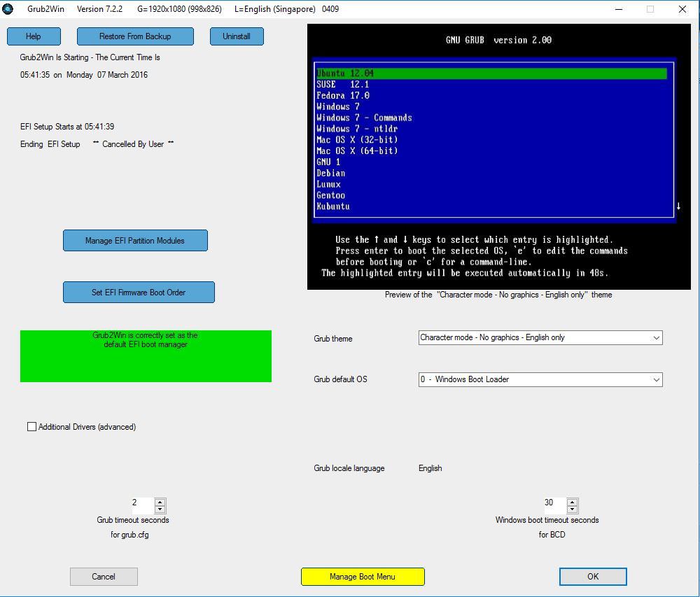Image resolution: width=700 pixels, height=597 pixels.
Task: Decrease Windows boot timeout with down arrow
Action: click(x=573, y=509)
